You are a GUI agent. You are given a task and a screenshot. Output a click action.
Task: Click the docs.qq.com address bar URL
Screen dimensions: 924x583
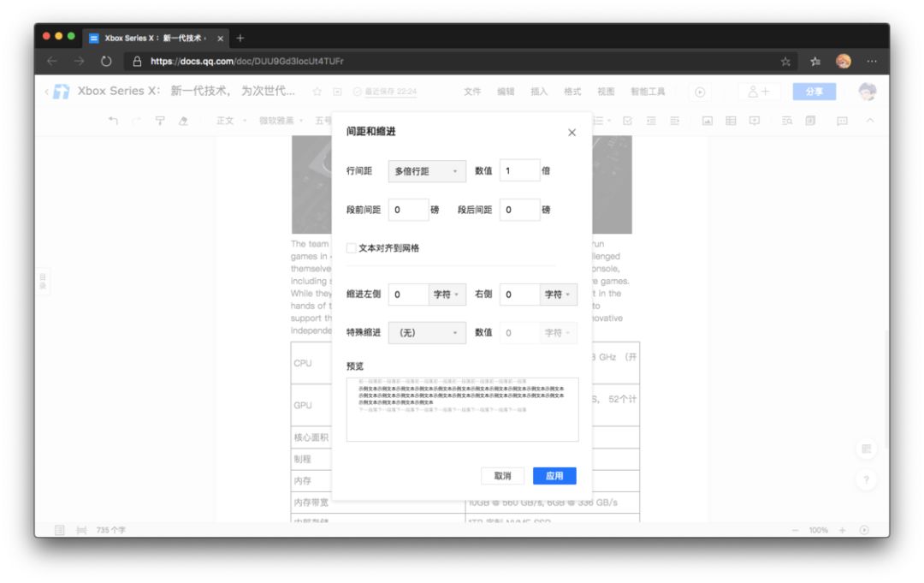coord(247,62)
